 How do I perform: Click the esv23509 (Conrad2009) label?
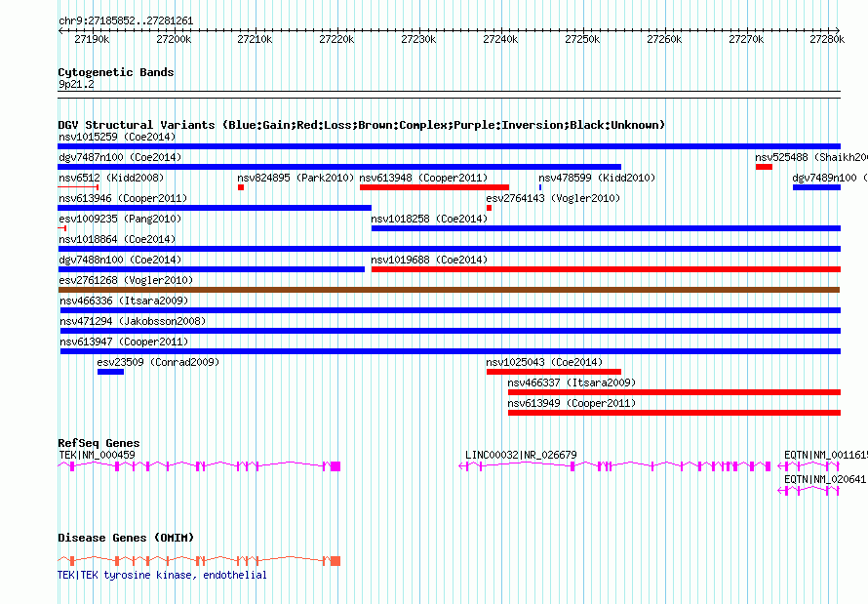click(158, 362)
